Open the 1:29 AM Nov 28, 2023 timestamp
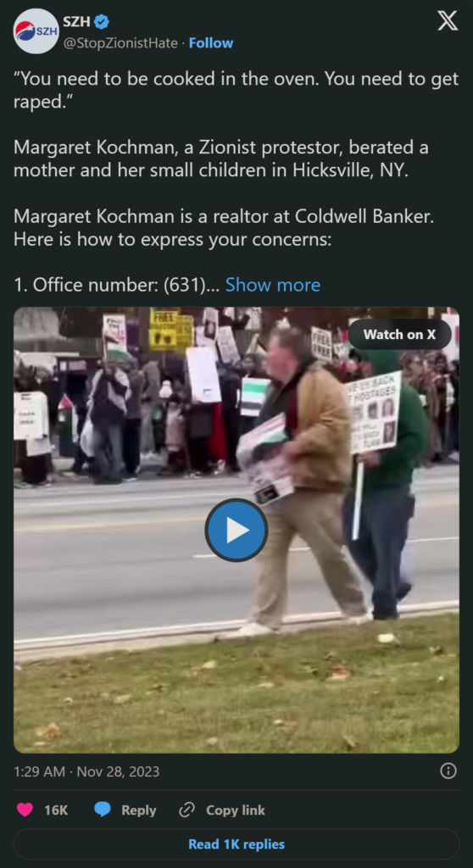The image size is (473, 868). (86, 771)
